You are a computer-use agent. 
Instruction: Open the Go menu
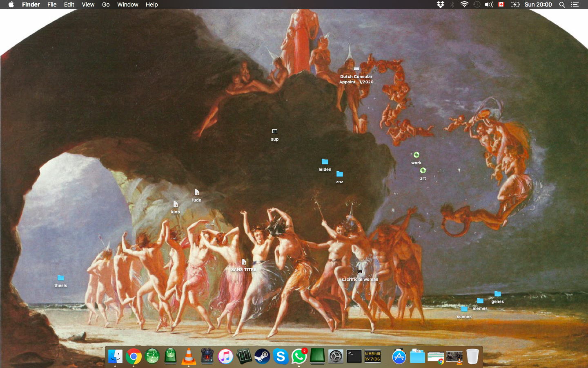pyautogui.click(x=106, y=4)
